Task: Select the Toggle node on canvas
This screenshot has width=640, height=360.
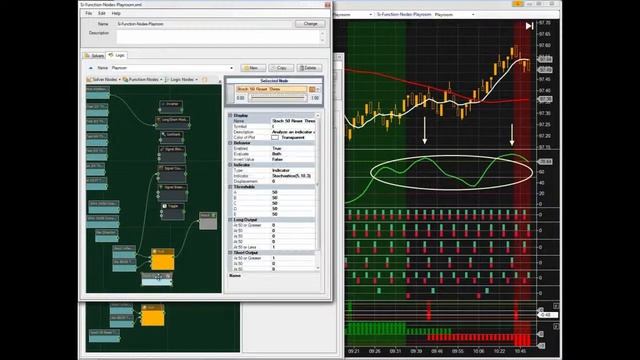Action: pos(173,211)
